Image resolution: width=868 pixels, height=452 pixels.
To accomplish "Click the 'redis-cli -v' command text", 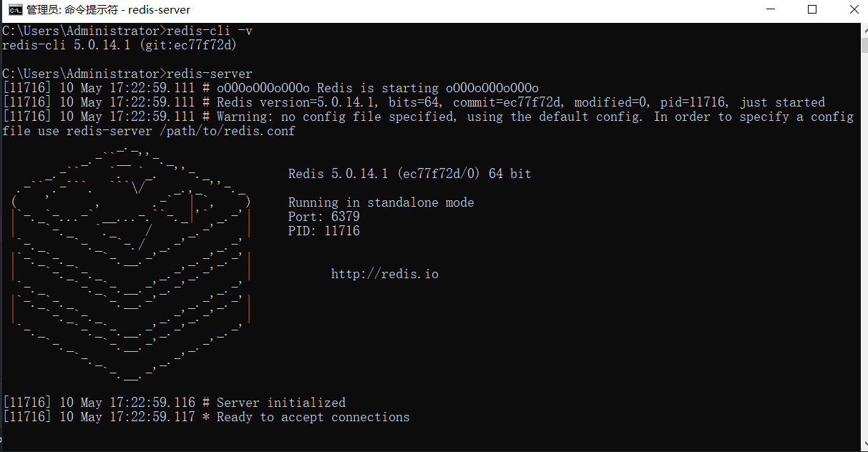I will (x=210, y=31).
